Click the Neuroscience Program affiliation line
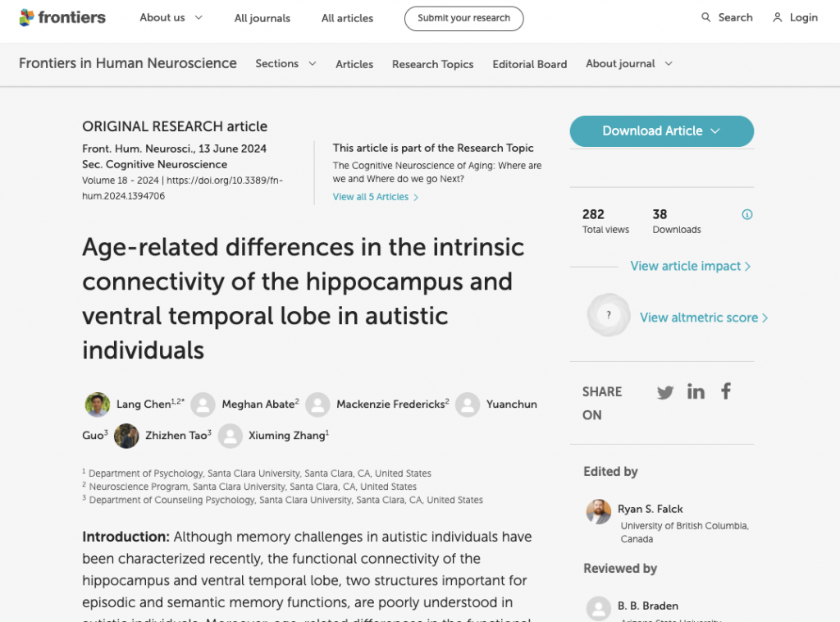 point(249,487)
